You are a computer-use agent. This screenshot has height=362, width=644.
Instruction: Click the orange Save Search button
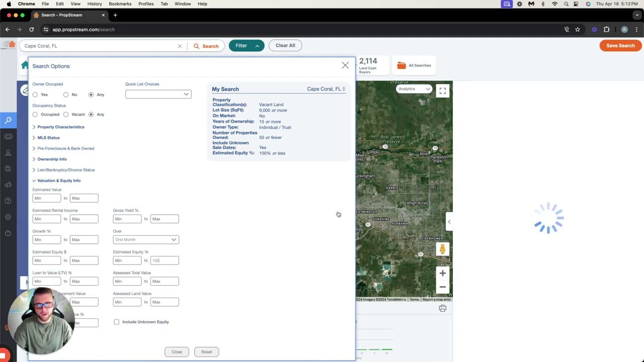pyautogui.click(x=620, y=46)
